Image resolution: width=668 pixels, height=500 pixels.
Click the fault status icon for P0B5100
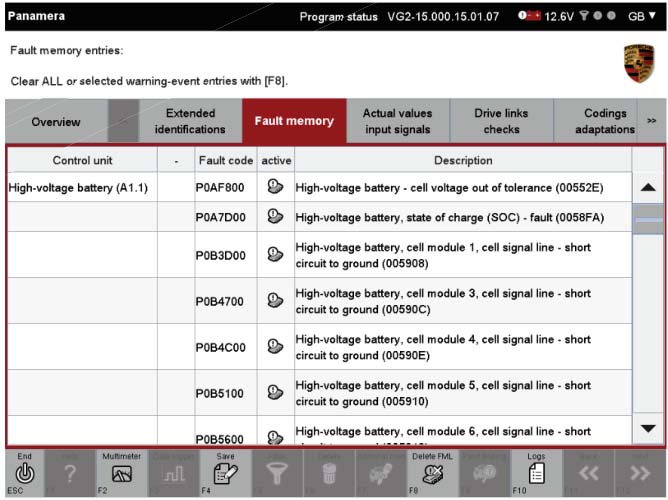pos(275,392)
